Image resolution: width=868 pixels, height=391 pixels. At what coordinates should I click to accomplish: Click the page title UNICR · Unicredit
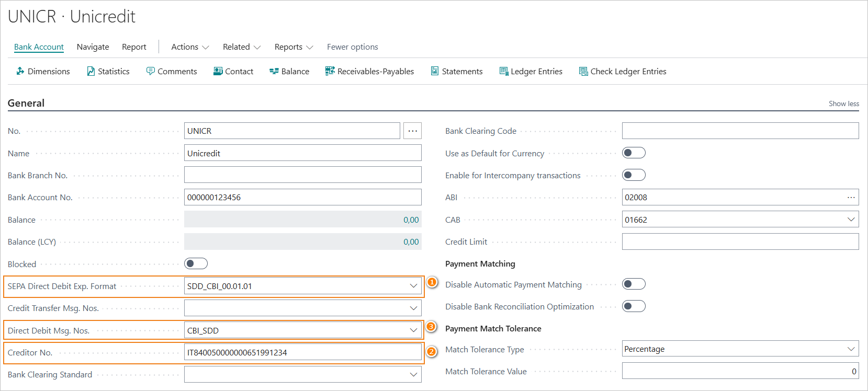[72, 17]
